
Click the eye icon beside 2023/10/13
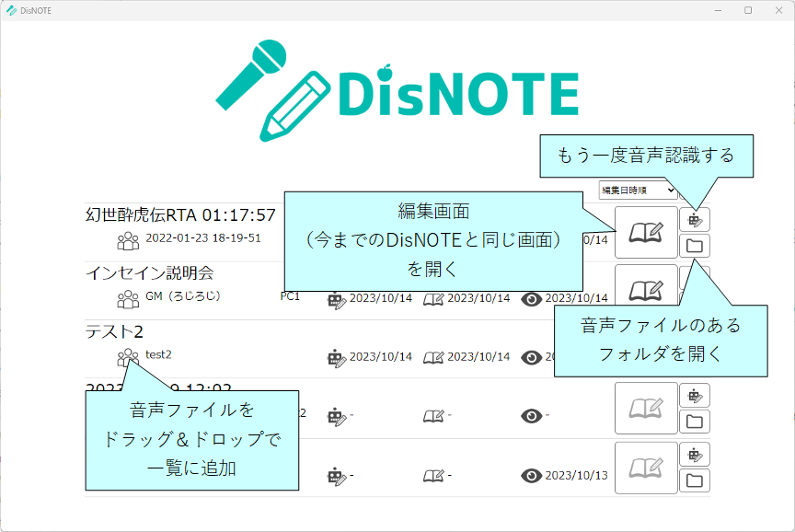[x=531, y=476]
